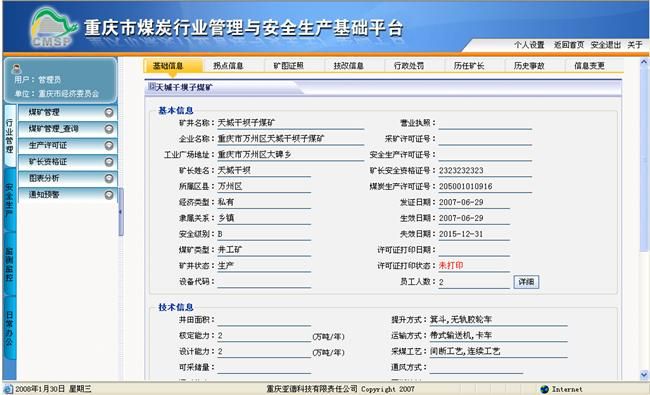Image resolution: width=650 pixels, height=395 pixels.
Task: Click the CMSP logo icon
Action: 54,28
